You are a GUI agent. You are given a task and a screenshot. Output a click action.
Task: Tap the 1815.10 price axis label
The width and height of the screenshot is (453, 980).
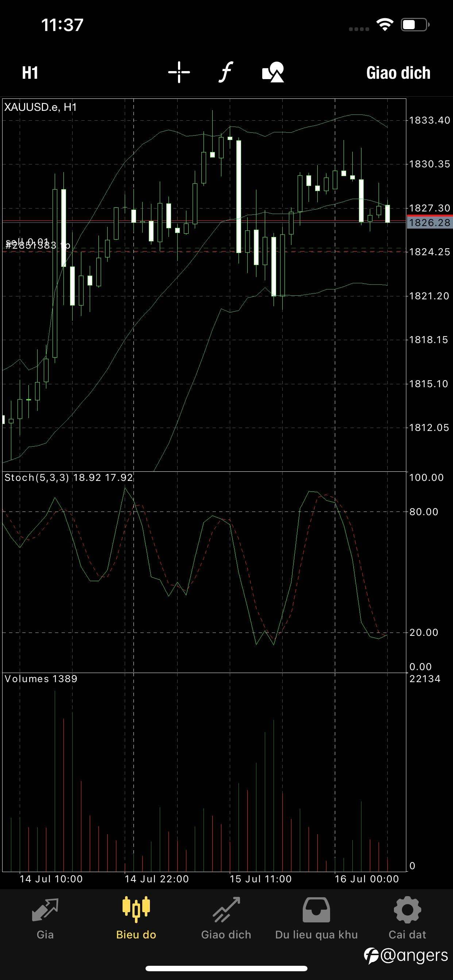pyautogui.click(x=429, y=384)
